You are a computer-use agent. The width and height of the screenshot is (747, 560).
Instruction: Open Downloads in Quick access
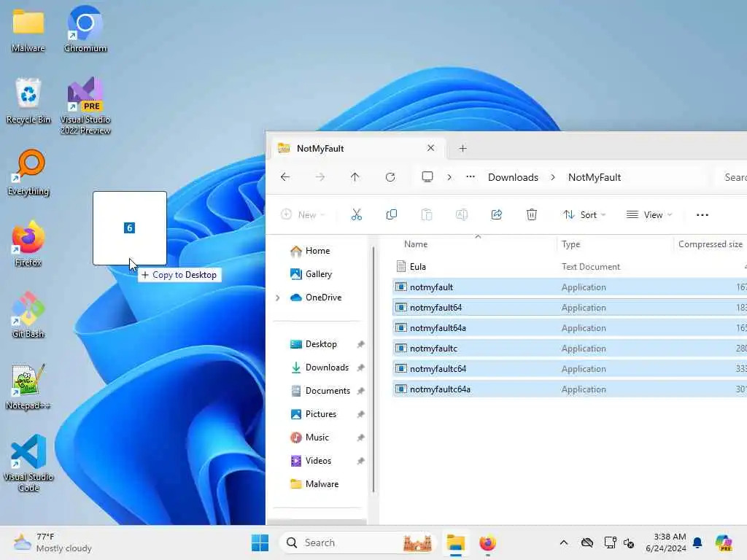tap(327, 367)
